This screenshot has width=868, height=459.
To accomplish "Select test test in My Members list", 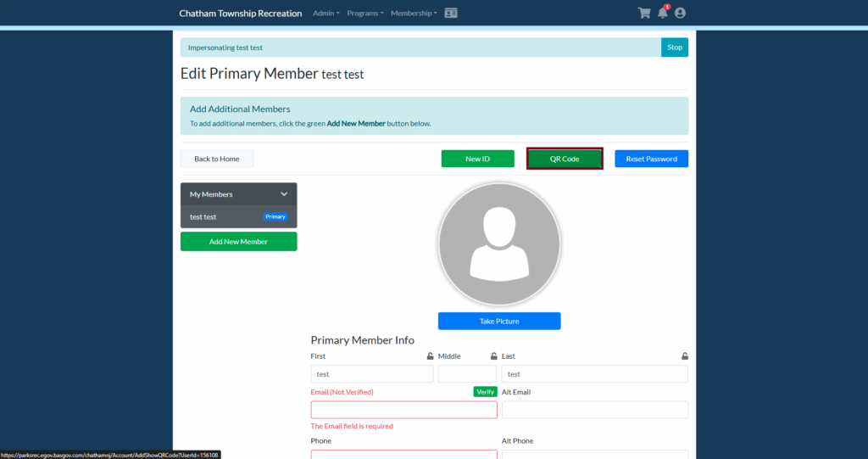I will tap(203, 217).
